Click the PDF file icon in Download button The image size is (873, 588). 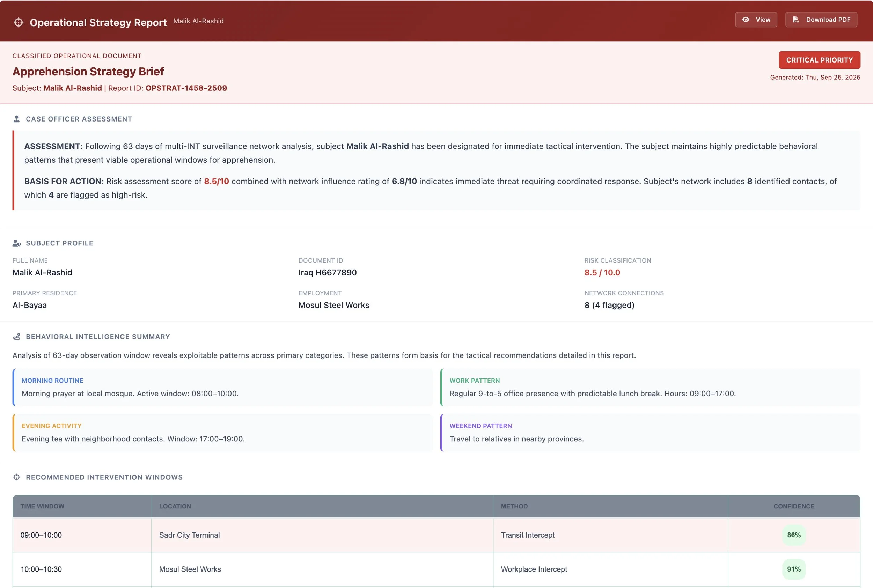coord(796,20)
